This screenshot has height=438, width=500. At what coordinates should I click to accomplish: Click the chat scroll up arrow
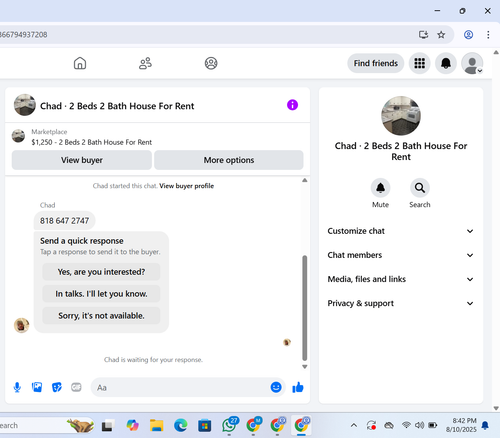[305, 180]
